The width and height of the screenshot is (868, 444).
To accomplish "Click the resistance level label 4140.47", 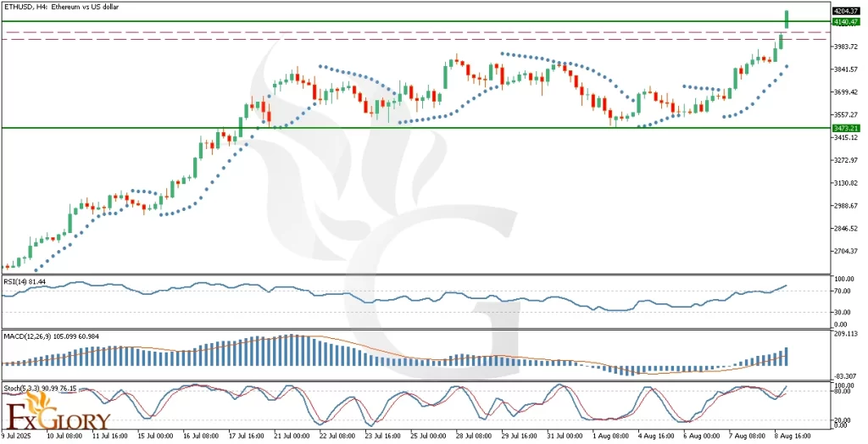I will [847, 21].
